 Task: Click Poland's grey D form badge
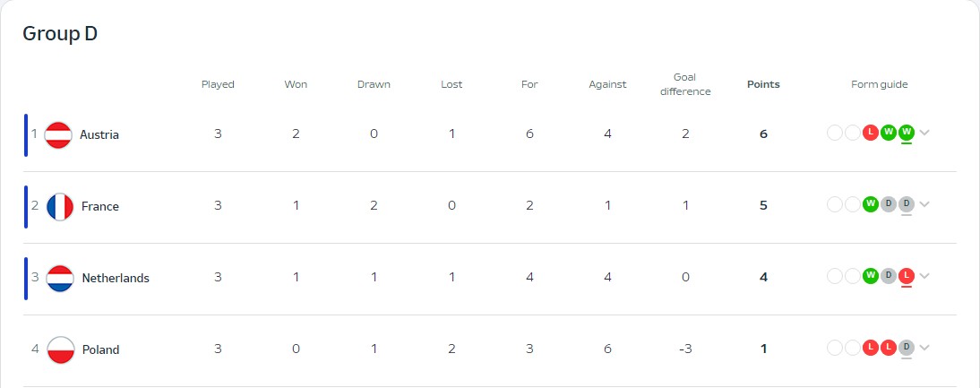pyautogui.click(x=907, y=348)
